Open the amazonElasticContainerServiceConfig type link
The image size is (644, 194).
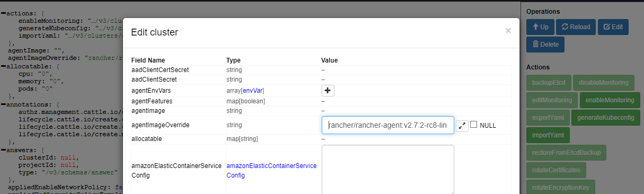(x=271, y=170)
